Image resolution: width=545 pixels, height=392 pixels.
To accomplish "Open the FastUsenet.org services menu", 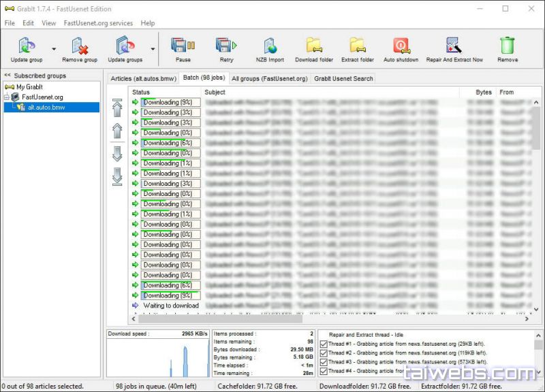I will tap(98, 23).
